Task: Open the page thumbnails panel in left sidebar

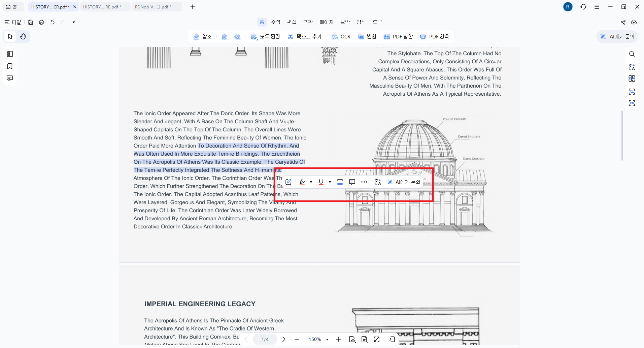Action: (10, 54)
